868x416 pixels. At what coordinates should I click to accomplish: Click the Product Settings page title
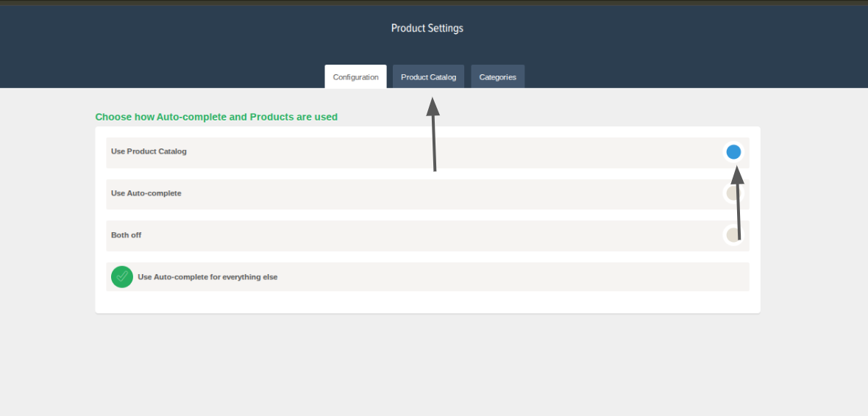427,28
